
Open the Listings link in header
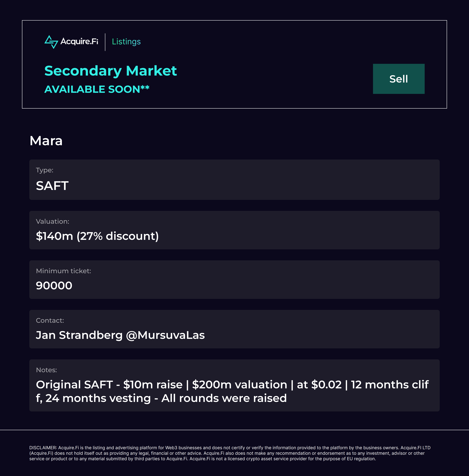[126, 42]
